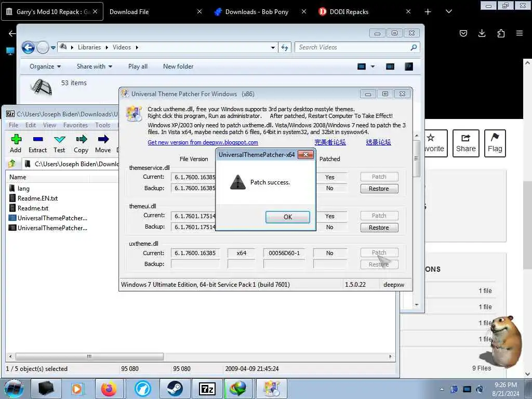
Task: Click Share button on web page
Action: (466, 143)
